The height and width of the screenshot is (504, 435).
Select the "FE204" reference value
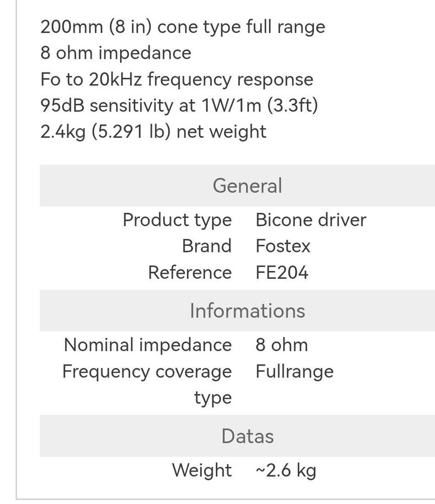(x=281, y=272)
